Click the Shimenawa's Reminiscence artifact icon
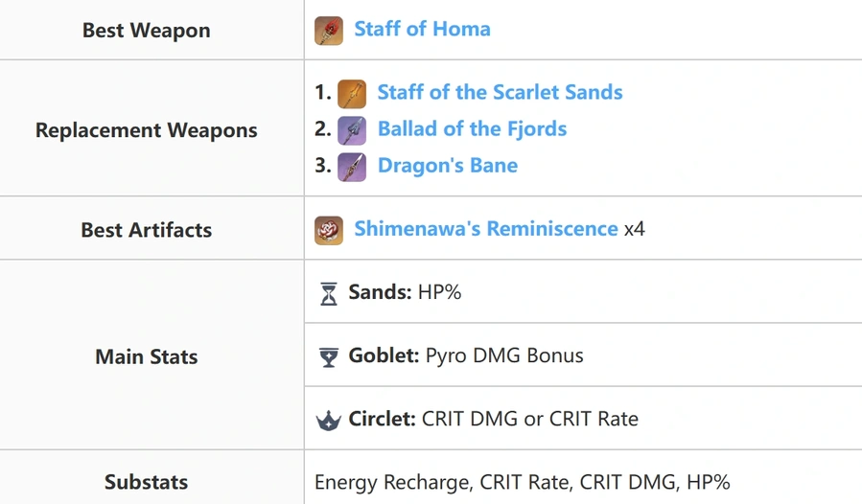Screen dimensions: 862x504 point(329,230)
